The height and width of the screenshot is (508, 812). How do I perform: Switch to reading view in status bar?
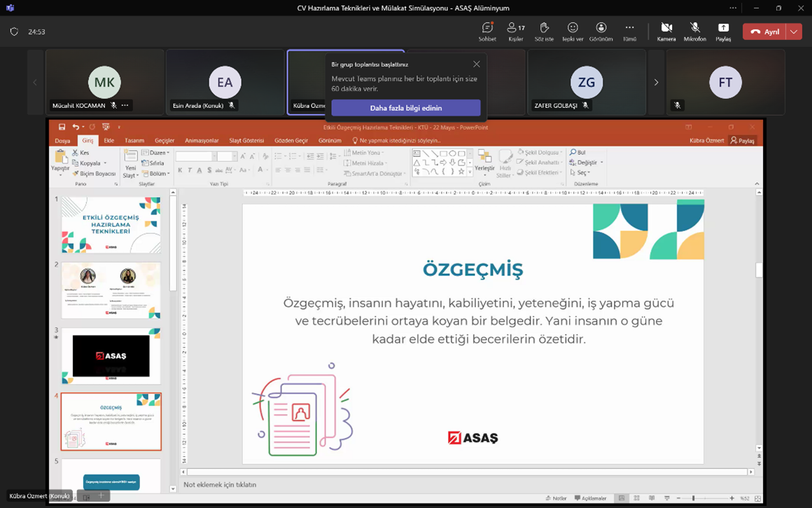(x=652, y=498)
